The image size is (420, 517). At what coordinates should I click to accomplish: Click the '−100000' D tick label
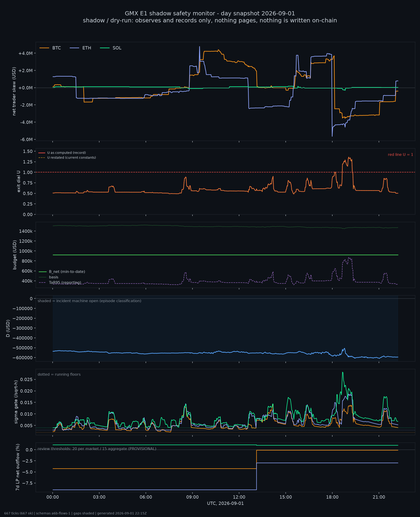click(23, 308)
